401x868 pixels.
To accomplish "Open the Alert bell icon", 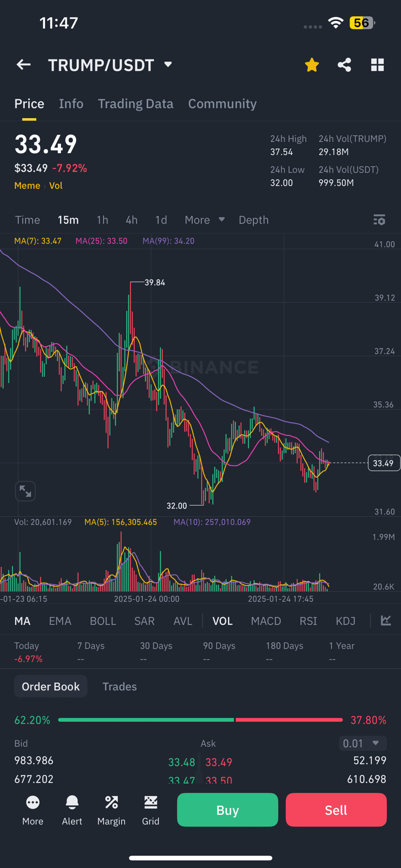I will [72, 810].
